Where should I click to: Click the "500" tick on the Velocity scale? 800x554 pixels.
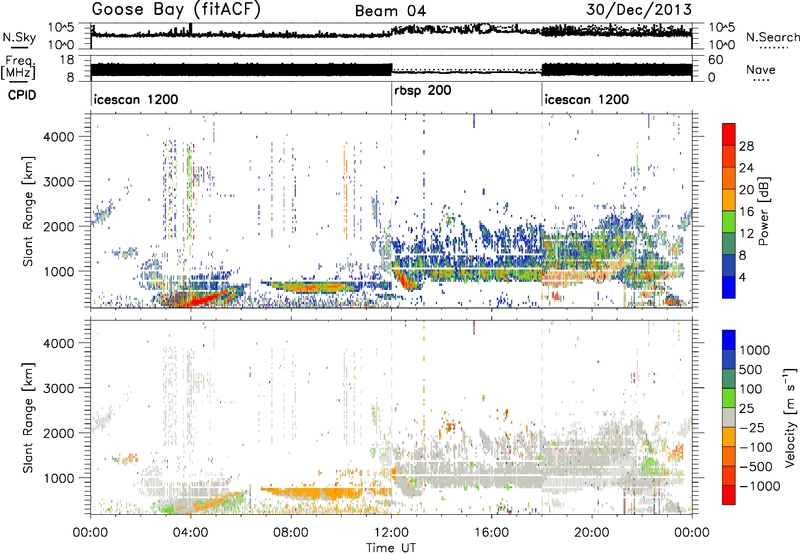point(751,370)
